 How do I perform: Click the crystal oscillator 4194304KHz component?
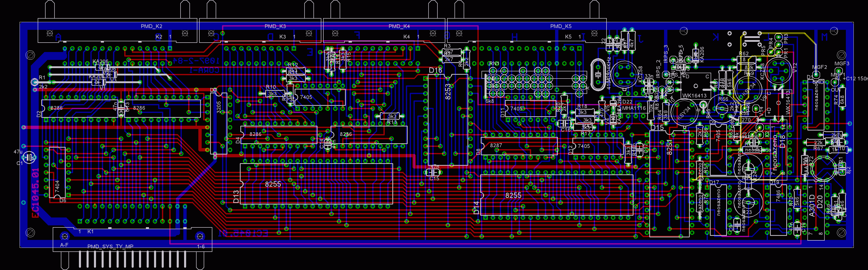[598, 75]
